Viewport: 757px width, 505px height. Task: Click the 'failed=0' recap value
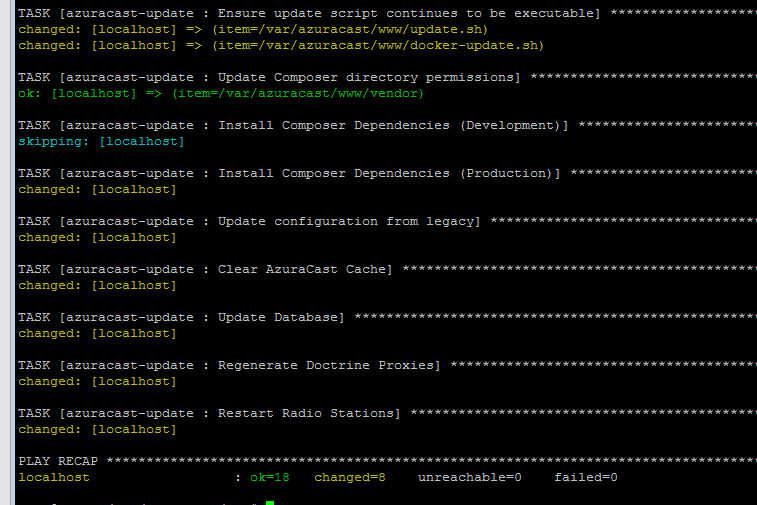click(586, 477)
